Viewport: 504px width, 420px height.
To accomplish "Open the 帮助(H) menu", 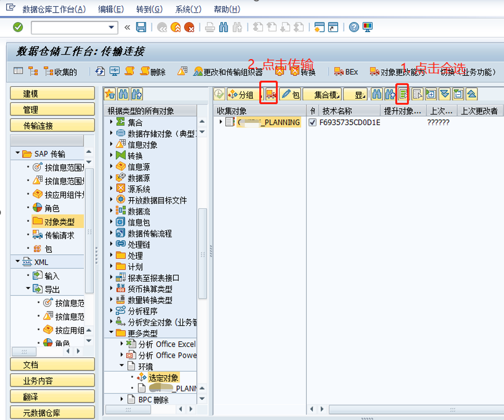I will [x=227, y=9].
